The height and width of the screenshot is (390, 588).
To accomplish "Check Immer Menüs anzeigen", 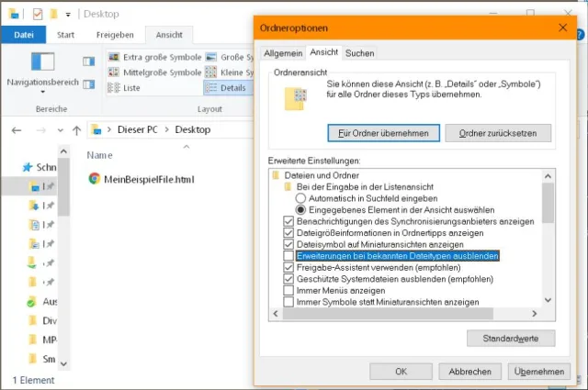I will [x=288, y=290].
